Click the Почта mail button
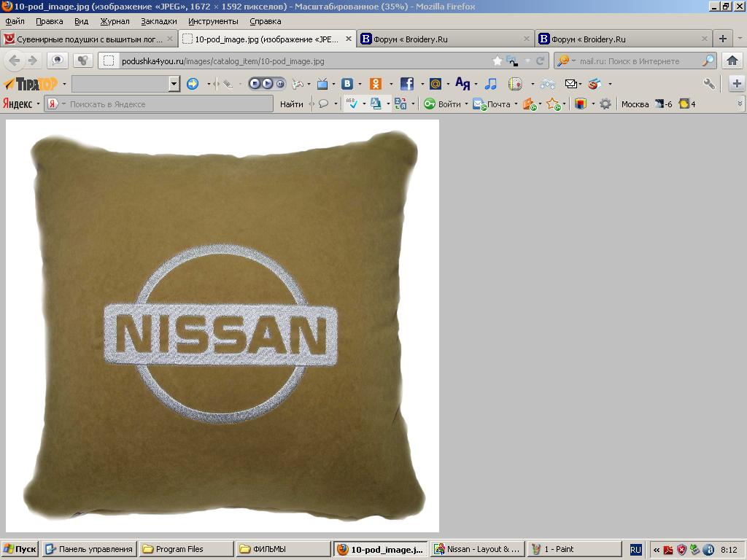This screenshot has width=747, height=560. pyautogui.click(x=492, y=104)
